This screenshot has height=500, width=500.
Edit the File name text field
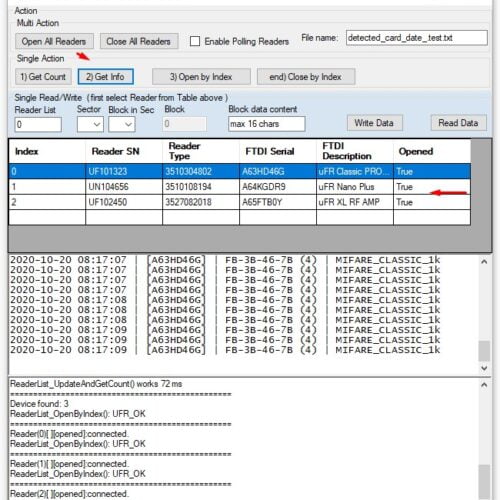(417, 38)
